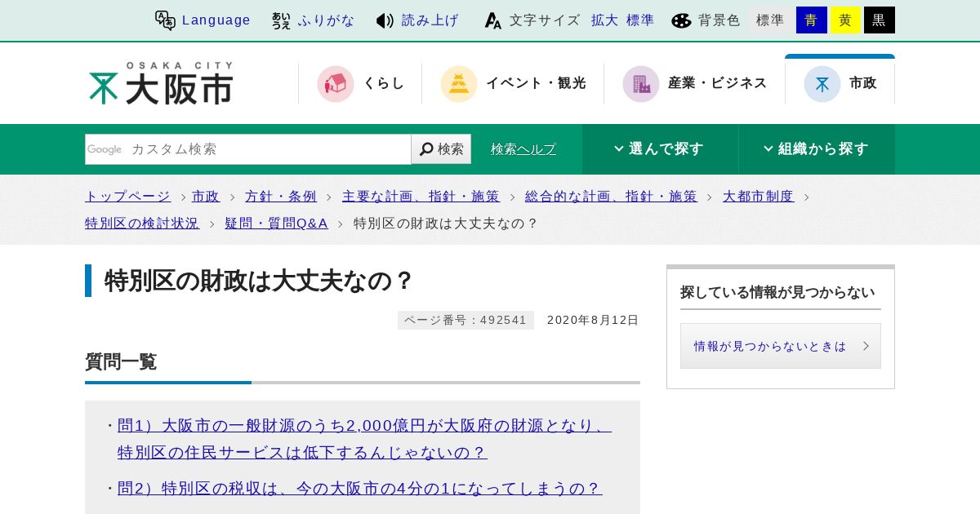Click the 質問一覧 heading
The width and height of the screenshot is (980, 514).
pyautogui.click(x=121, y=361)
